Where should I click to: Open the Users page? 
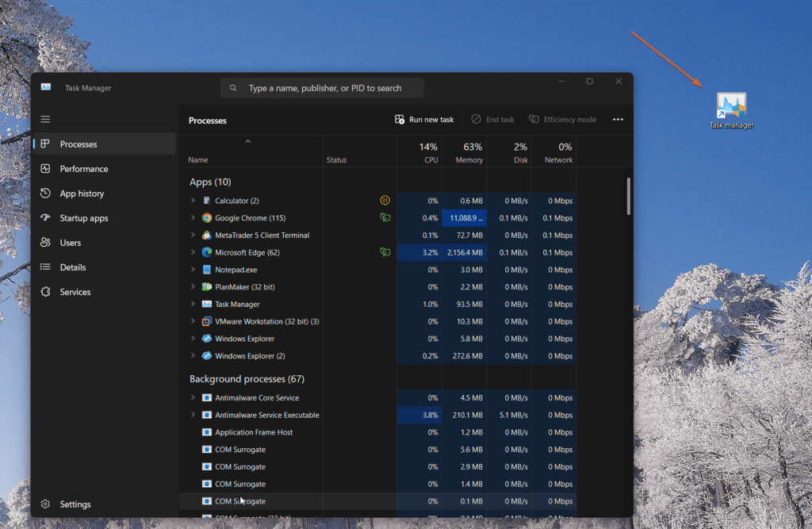pyautogui.click(x=105, y=243)
